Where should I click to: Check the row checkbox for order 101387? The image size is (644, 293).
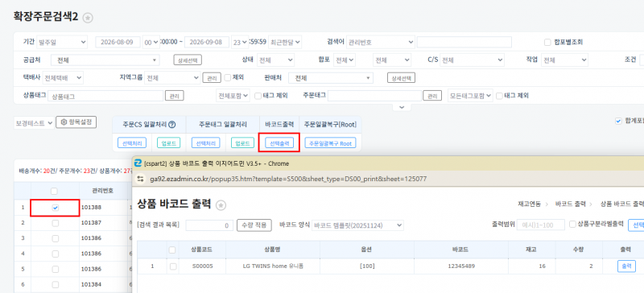(x=55, y=223)
